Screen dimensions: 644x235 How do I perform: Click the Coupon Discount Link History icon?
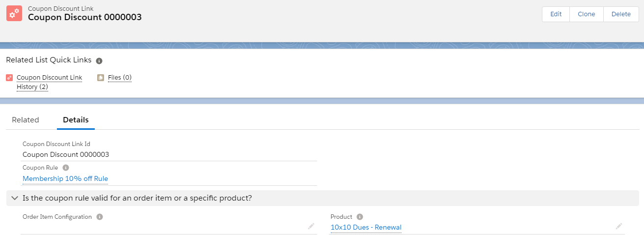(x=9, y=78)
